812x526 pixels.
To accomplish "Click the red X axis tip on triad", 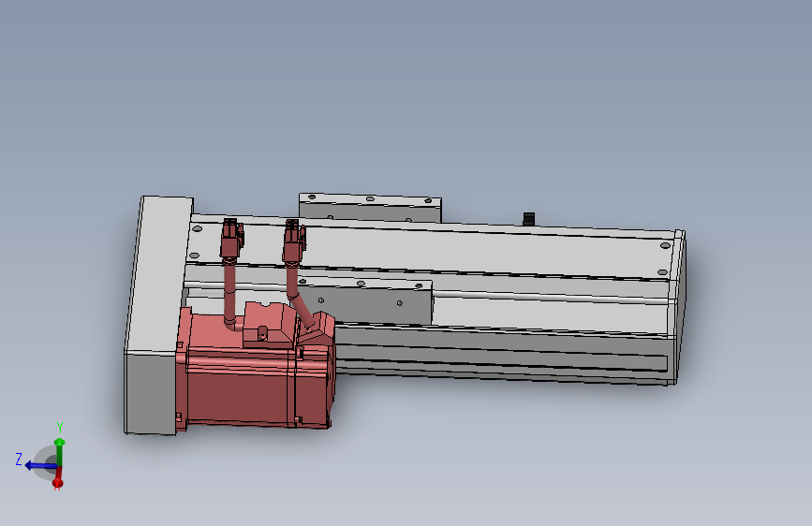I will pyautogui.click(x=57, y=483).
